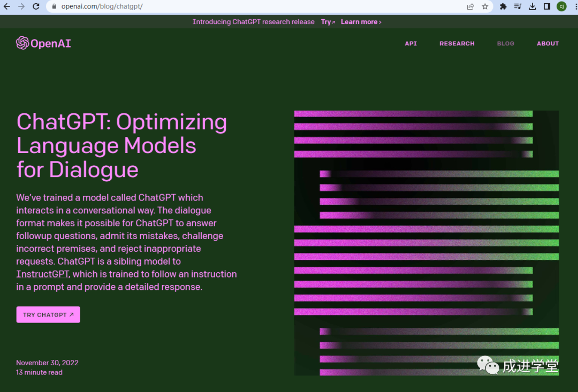Click the Try link in the banner
The image size is (578, 392).
coord(328,22)
